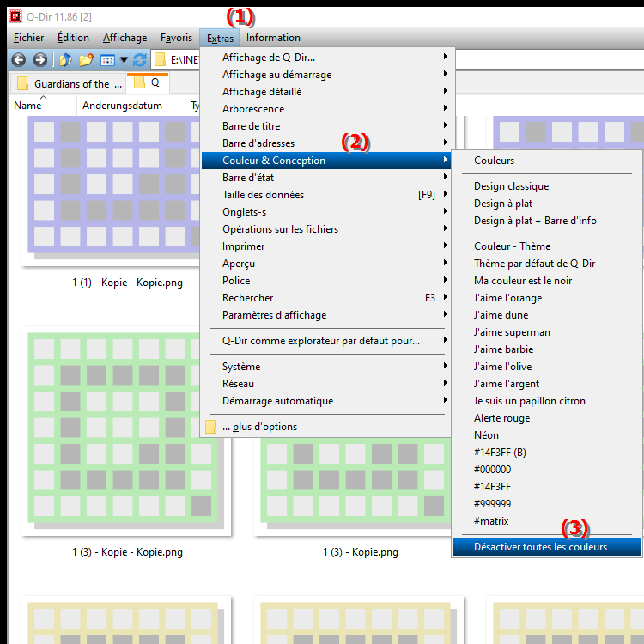Open the Édition menu
This screenshot has width=644, height=644.
click(73, 38)
